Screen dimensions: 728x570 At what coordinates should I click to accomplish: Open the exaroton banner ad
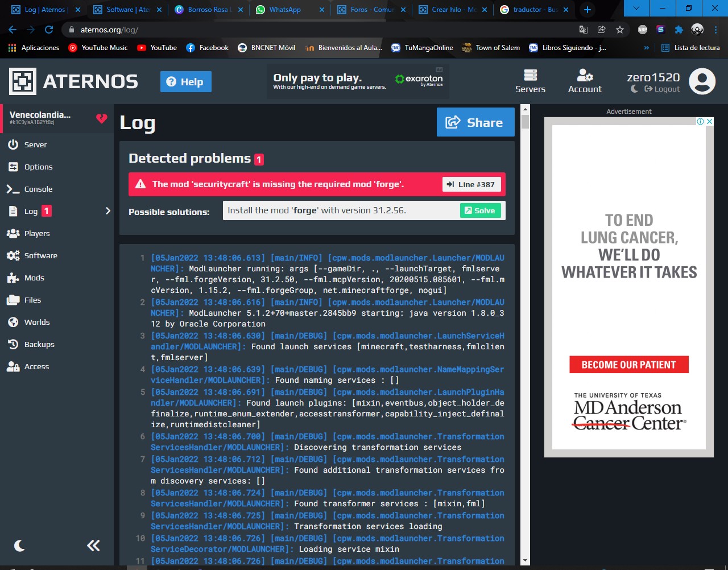(357, 81)
